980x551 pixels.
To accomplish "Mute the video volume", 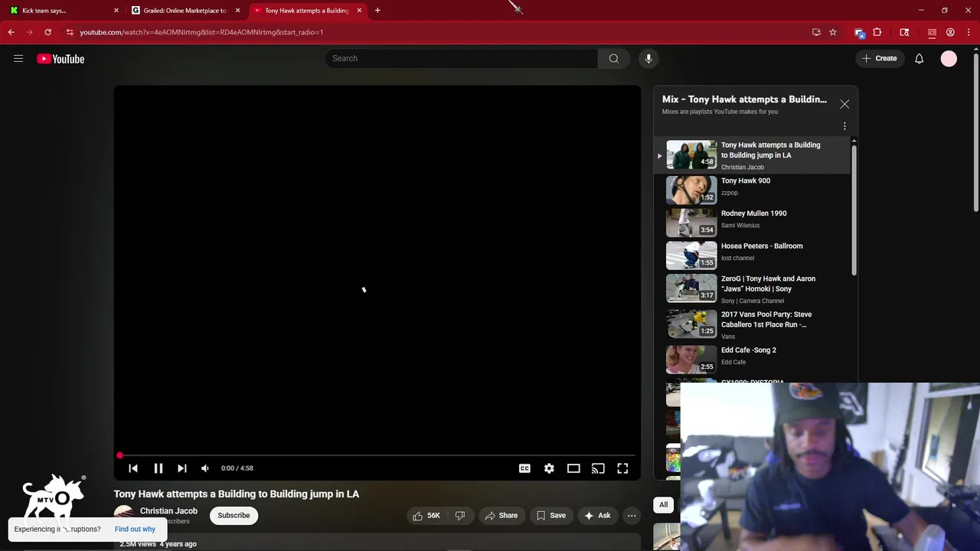I will pyautogui.click(x=205, y=468).
